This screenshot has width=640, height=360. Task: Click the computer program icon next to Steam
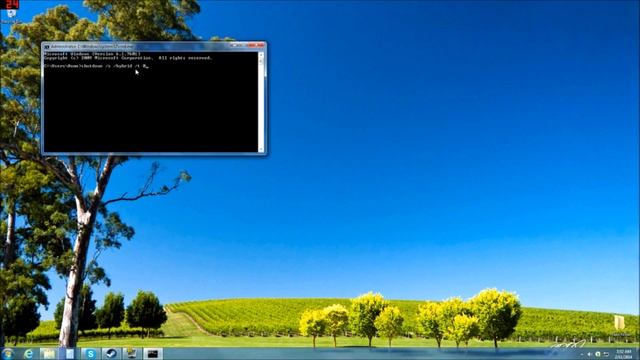(x=131, y=354)
